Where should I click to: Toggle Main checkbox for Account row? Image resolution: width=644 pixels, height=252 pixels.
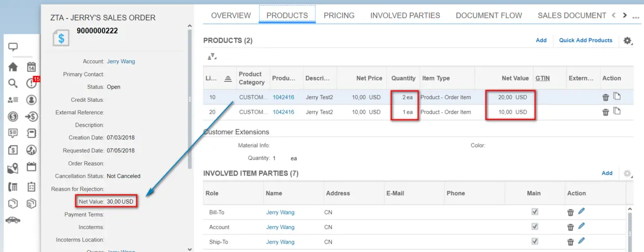[x=534, y=227]
